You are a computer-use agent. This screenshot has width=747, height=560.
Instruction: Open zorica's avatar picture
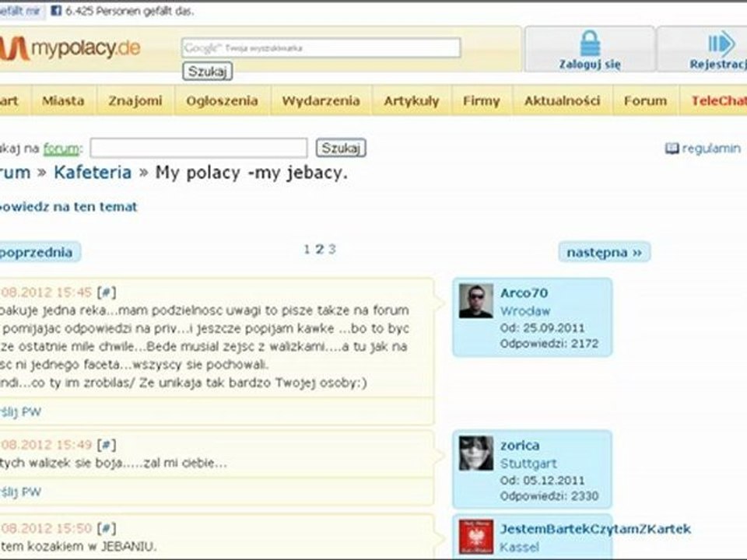tap(476, 453)
